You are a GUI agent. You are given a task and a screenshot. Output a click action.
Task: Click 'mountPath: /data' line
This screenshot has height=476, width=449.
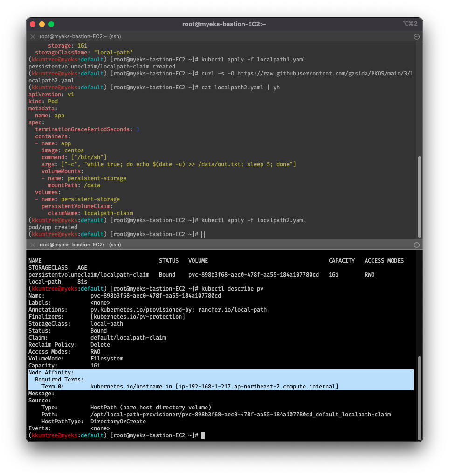click(x=74, y=185)
